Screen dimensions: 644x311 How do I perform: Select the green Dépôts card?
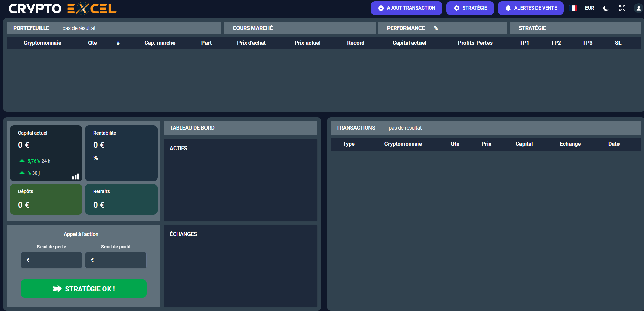[x=46, y=199]
